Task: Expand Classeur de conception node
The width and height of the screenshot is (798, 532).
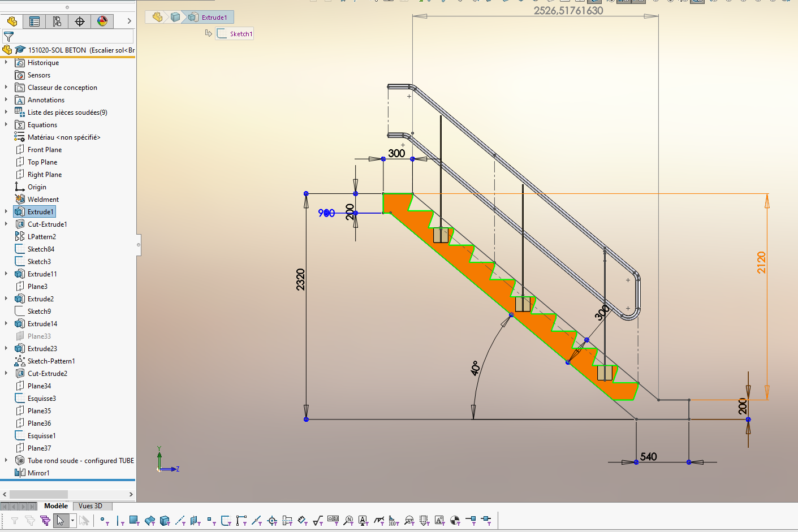Action: tap(6, 88)
